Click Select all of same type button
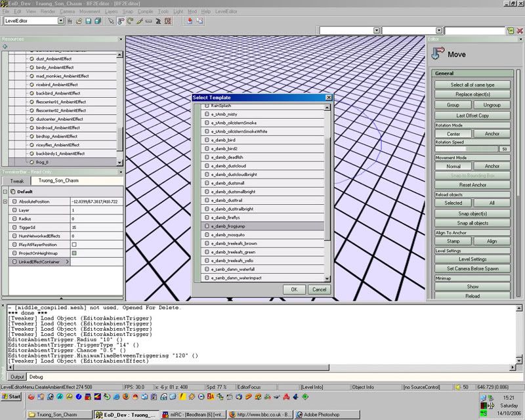Image resolution: width=525 pixels, height=420 pixels. (472, 85)
